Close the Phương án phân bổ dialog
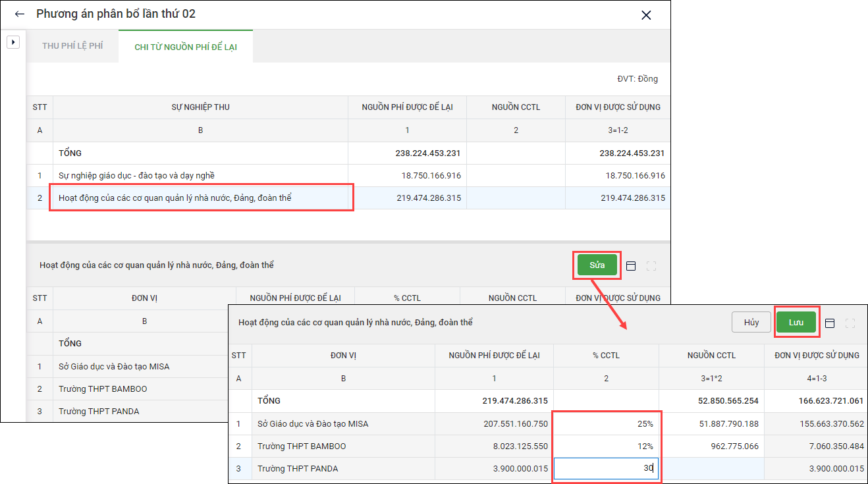Screen dimensions: 868x484 [x=646, y=15]
